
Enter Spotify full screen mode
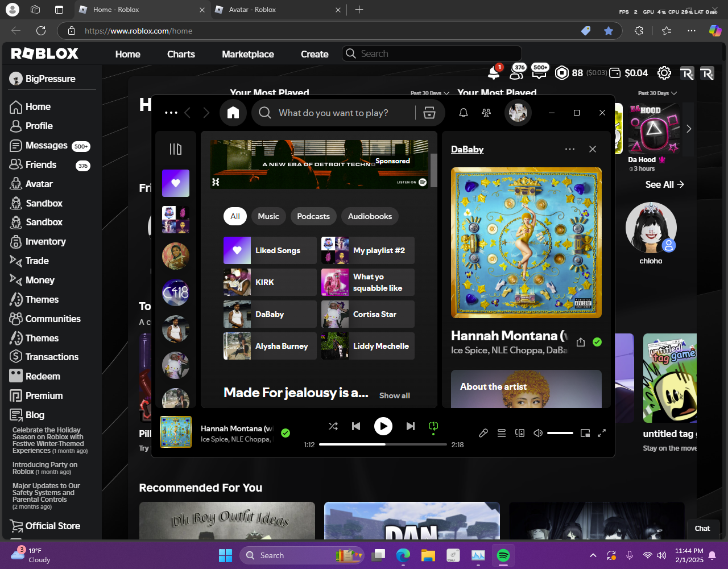point(602,433)
